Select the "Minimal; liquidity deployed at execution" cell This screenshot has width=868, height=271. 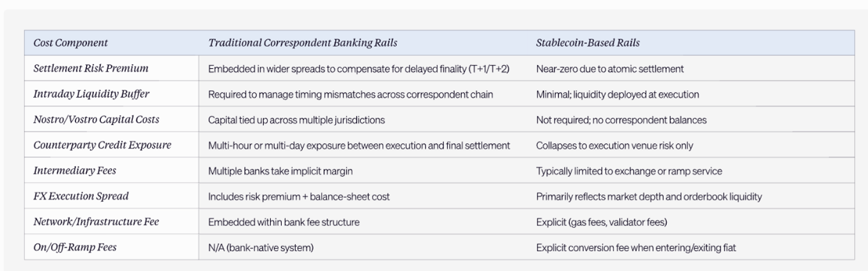pyautogui.click(x=618, y=94)
